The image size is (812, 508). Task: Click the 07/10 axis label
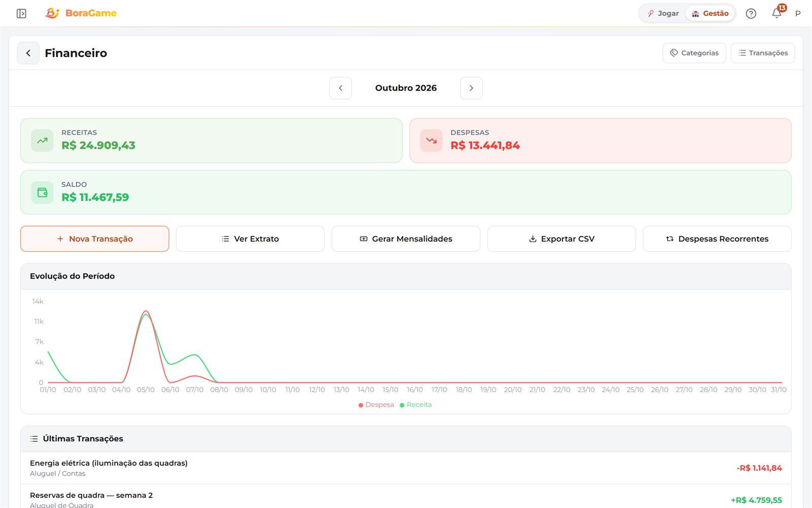click(194, 390)
